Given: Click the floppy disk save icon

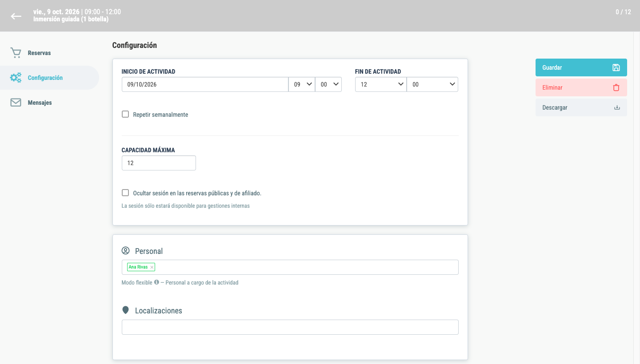Looking at the screenshot, I should (616, 67).
